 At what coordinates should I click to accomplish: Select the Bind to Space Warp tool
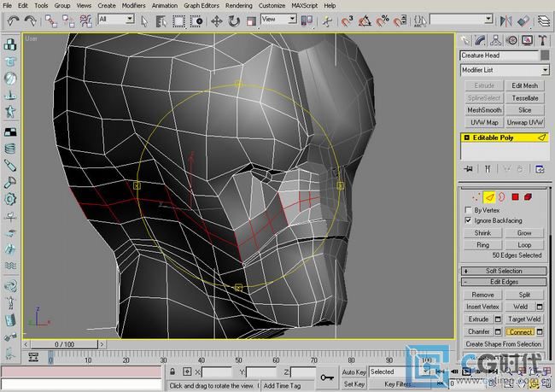pyautogui.click(x=85, y=20)
